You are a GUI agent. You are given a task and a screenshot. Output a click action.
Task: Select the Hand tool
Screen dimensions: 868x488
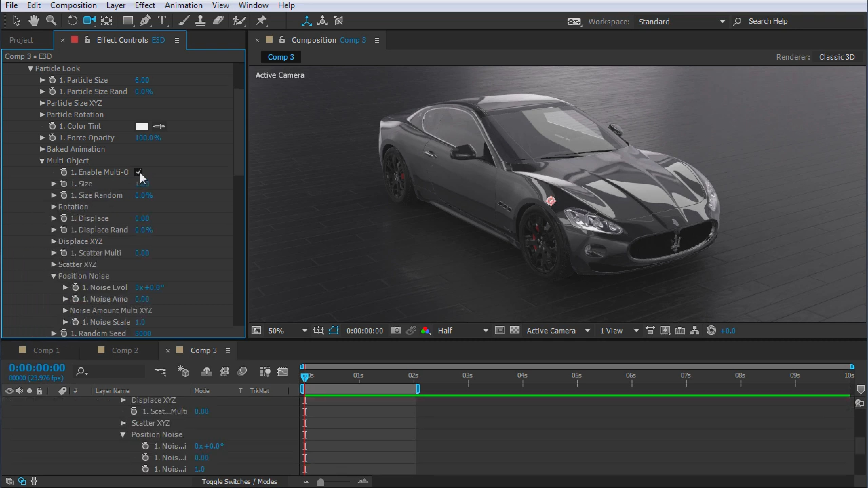coord(34,21)
